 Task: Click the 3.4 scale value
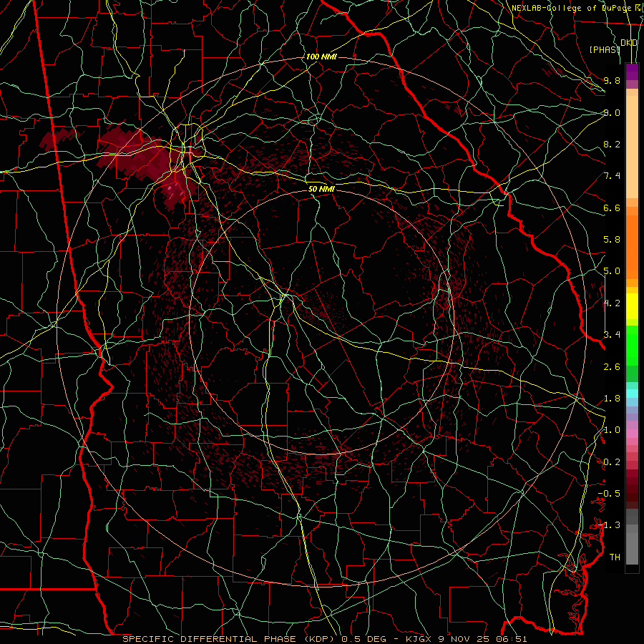(612, 335)
